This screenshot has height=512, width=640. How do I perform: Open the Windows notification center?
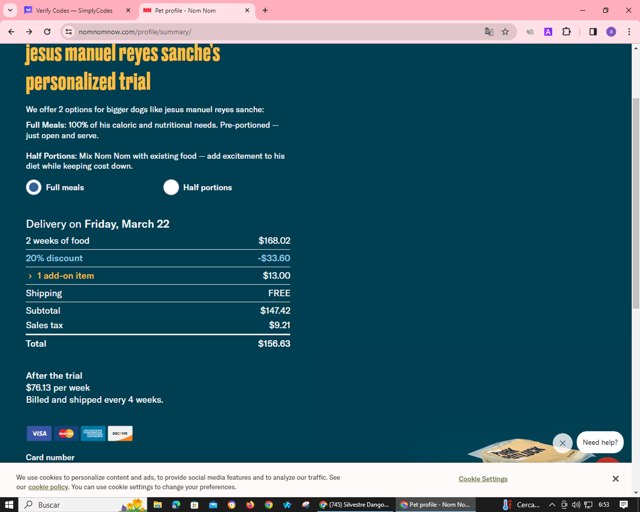click(x=624, y=505)
